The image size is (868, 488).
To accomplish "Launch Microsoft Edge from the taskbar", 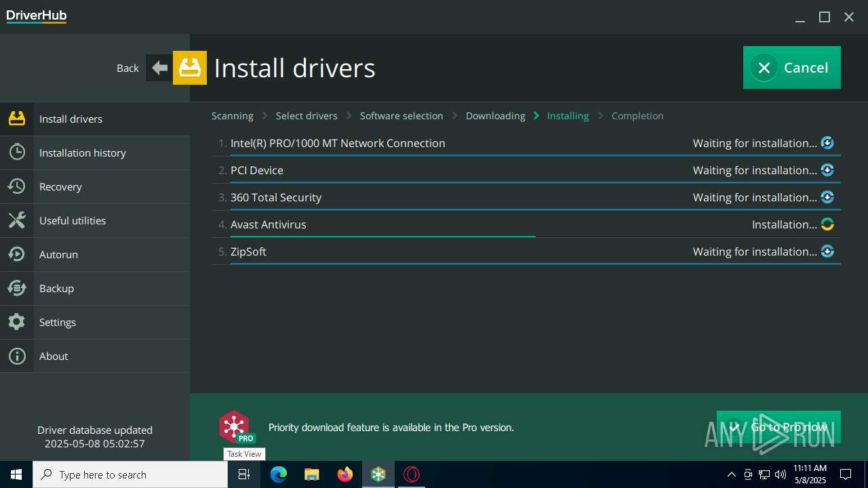I will click(x=279, y=474).
